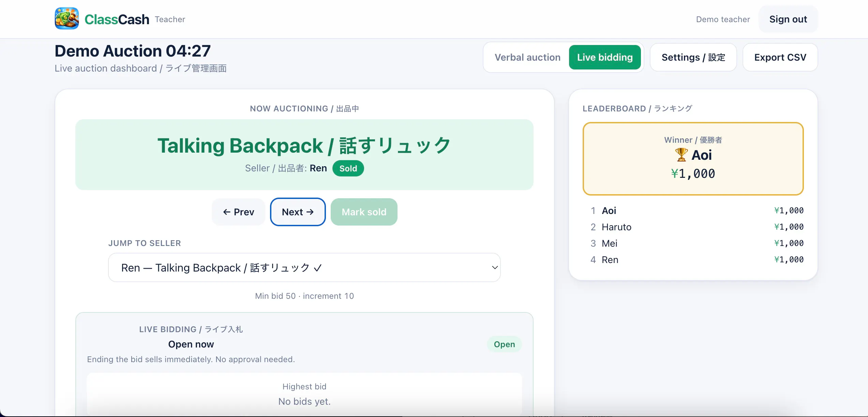Screen dimensions: 868x417
Task: Expand the Jump to Seller dropdown
Action: [304, 267]
